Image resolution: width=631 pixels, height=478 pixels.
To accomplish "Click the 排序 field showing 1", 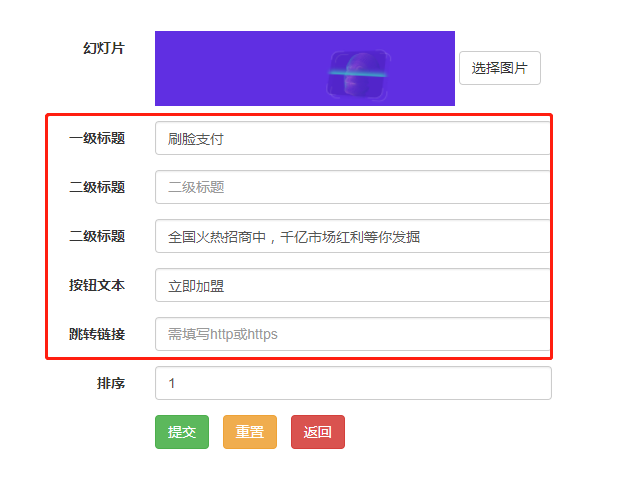I will (353, 383).
